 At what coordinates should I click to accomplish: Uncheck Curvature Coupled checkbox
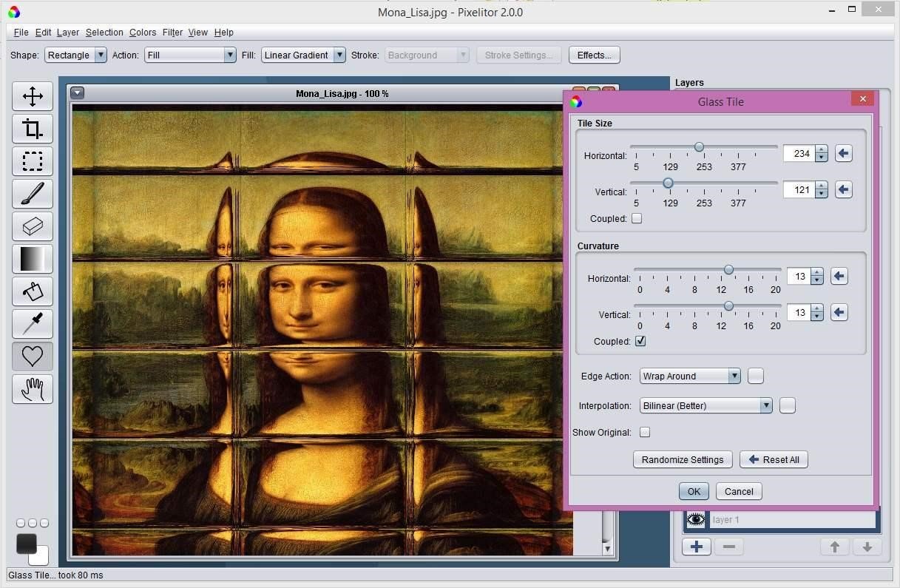640,341
